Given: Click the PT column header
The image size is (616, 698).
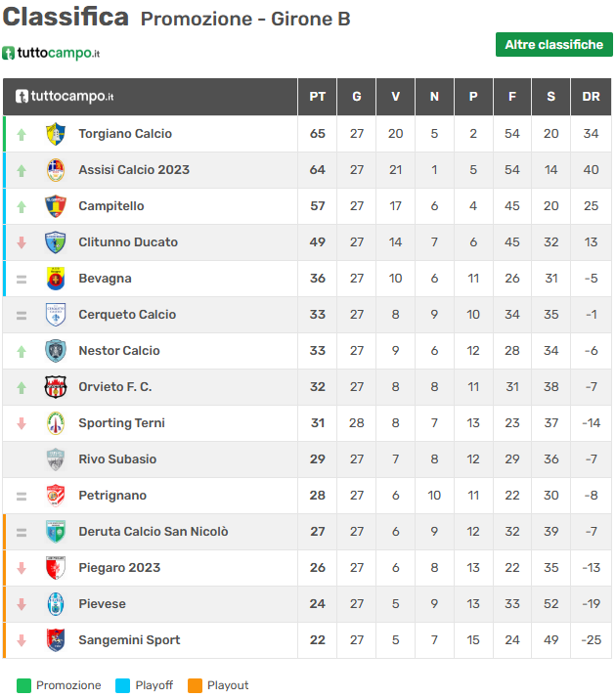Looking at the screenshot, I should coord(318,97).
